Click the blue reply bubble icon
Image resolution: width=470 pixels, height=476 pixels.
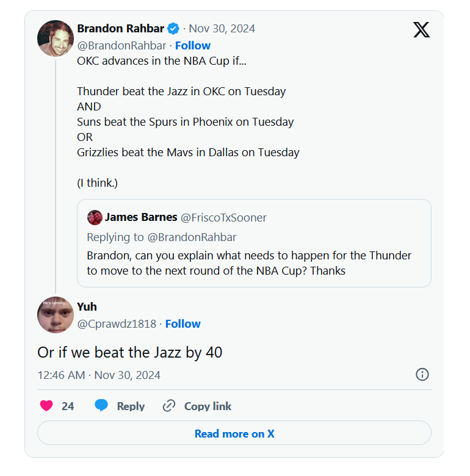pos(101,406)
